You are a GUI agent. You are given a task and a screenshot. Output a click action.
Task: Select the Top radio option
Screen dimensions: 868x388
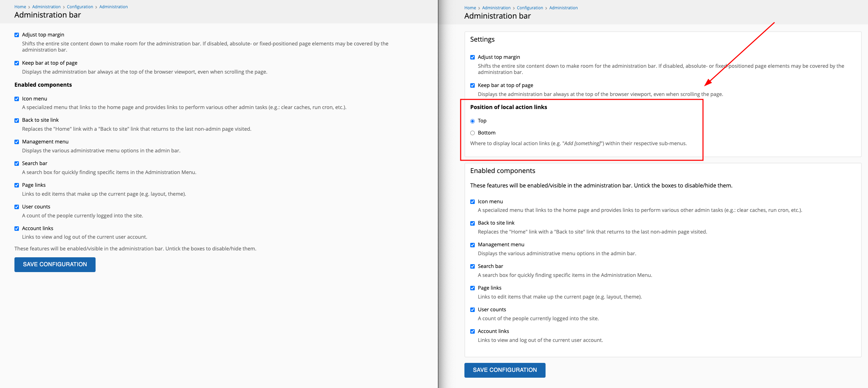coord(472,121)
